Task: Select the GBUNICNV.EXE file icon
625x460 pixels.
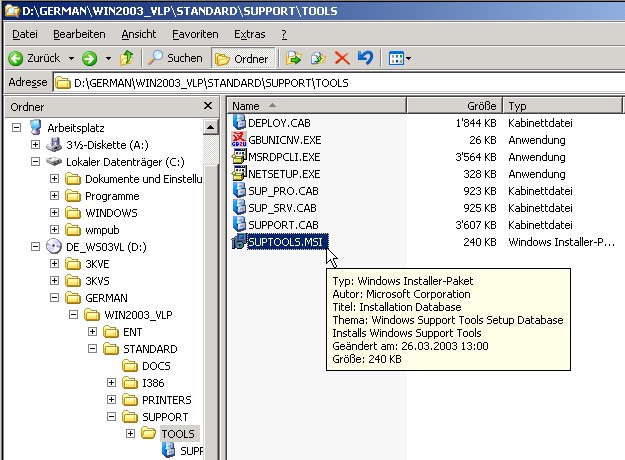Action: (x=239, y=140)
